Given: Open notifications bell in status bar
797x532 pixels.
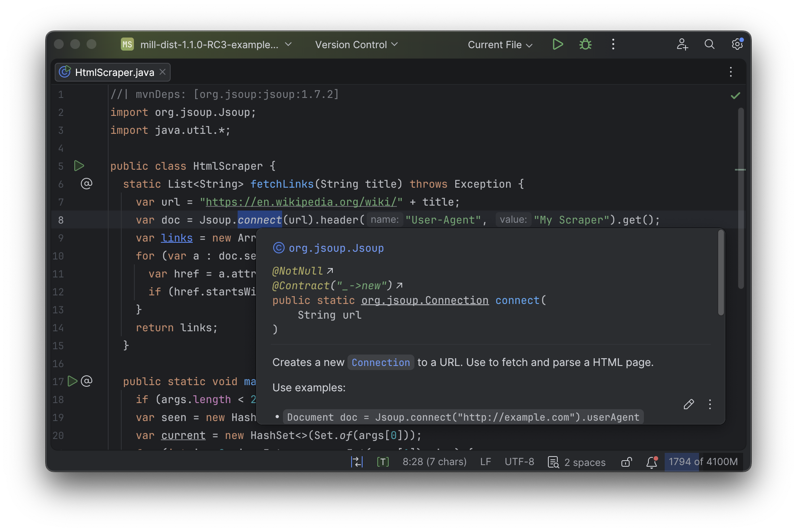Looking at the screenshot, I should (x=652, y=462).
